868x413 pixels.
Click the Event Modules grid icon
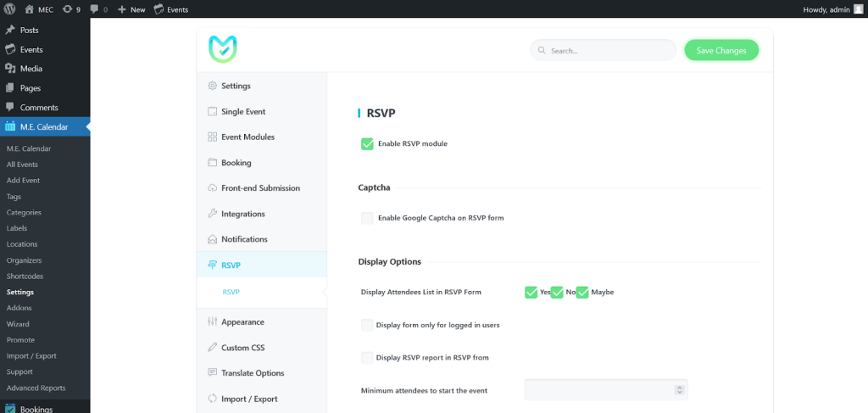coord(212,137)
